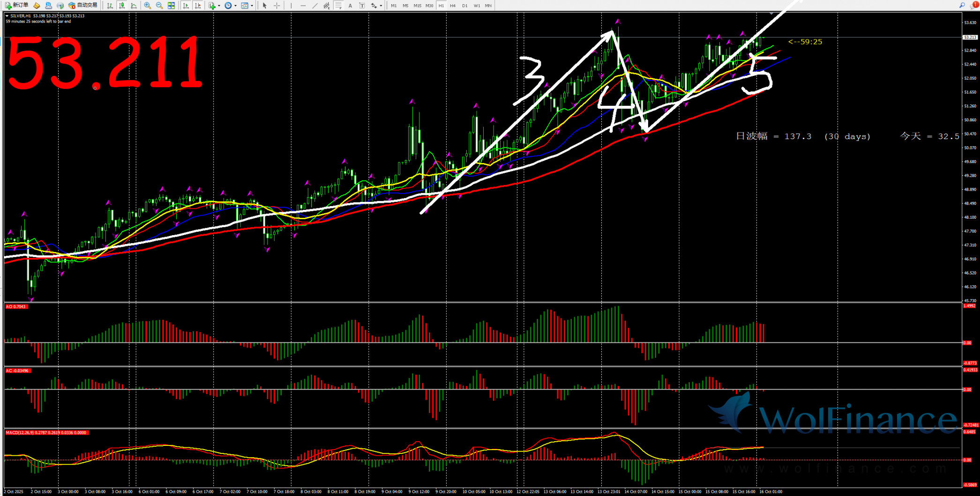Select the text label tool
Screen dimensions: 980x496
(x=362, y=6)
